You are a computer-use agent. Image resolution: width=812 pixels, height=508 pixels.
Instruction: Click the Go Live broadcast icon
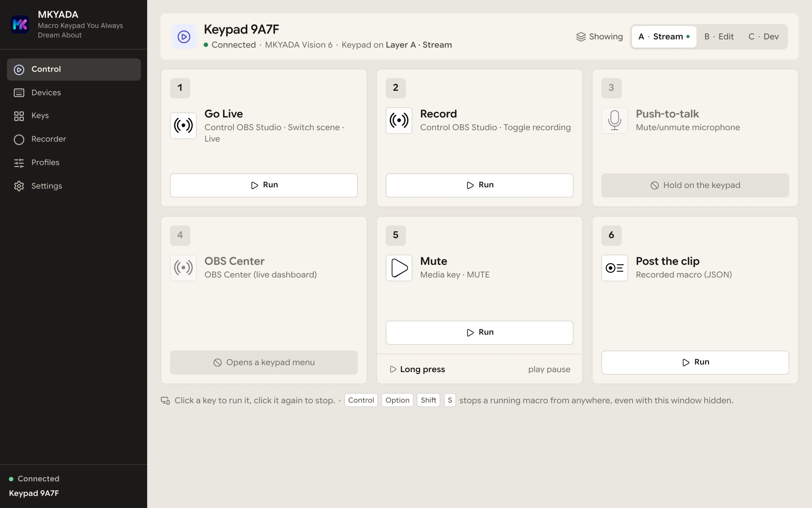point(183,126)
